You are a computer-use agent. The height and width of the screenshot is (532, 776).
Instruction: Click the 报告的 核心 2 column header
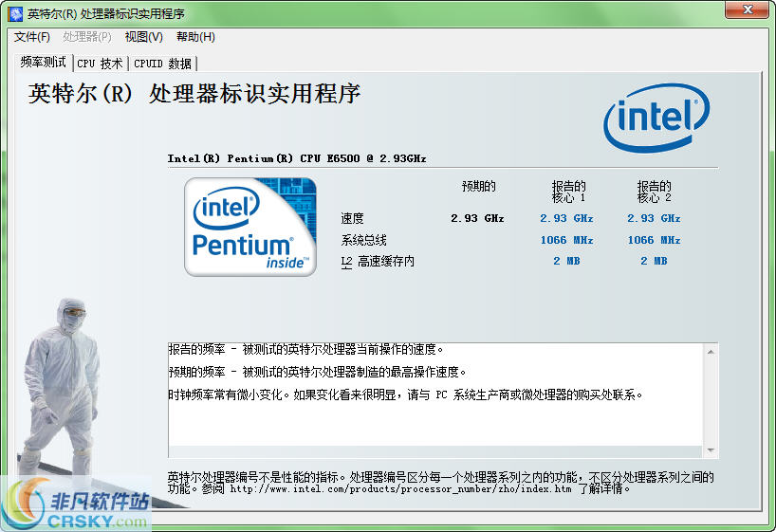click(x=654, y=192)
